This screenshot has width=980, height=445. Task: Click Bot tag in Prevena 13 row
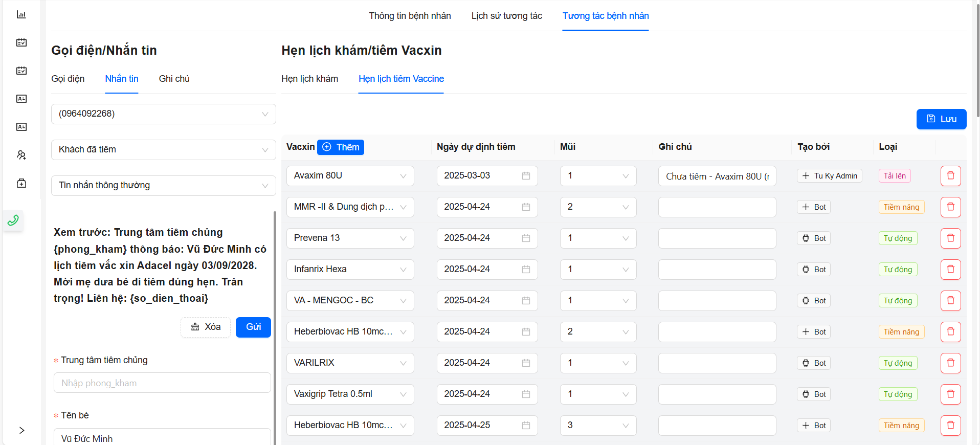[814, 238]
